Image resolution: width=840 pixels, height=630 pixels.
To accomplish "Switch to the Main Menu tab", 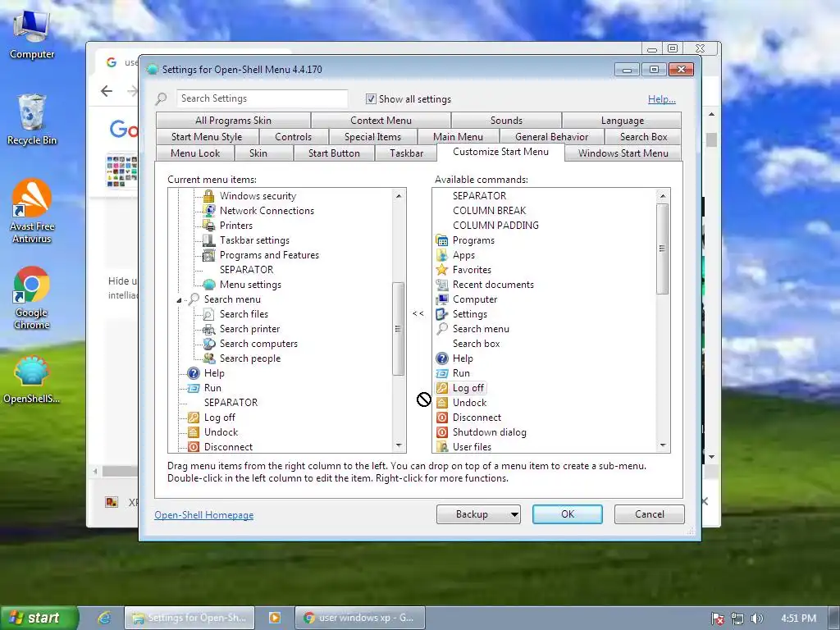I will pyautogui.click(x=458, y=137).
